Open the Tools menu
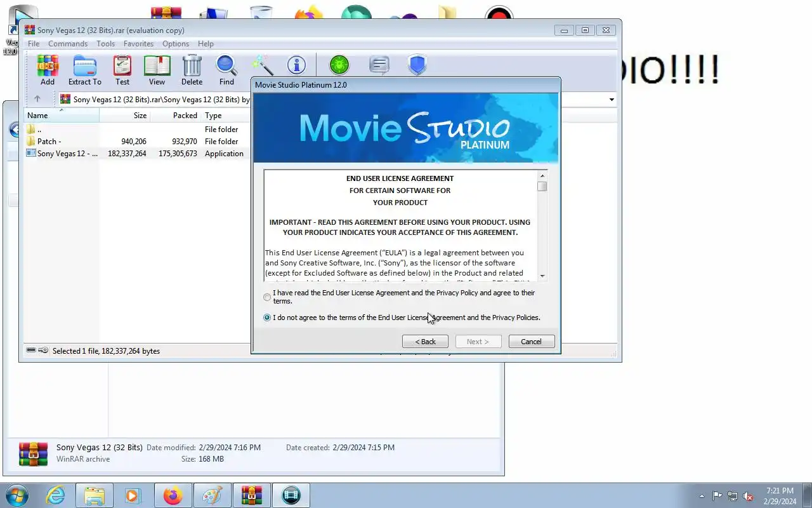The width and height of the screenshot is (812, 508). 106,44
